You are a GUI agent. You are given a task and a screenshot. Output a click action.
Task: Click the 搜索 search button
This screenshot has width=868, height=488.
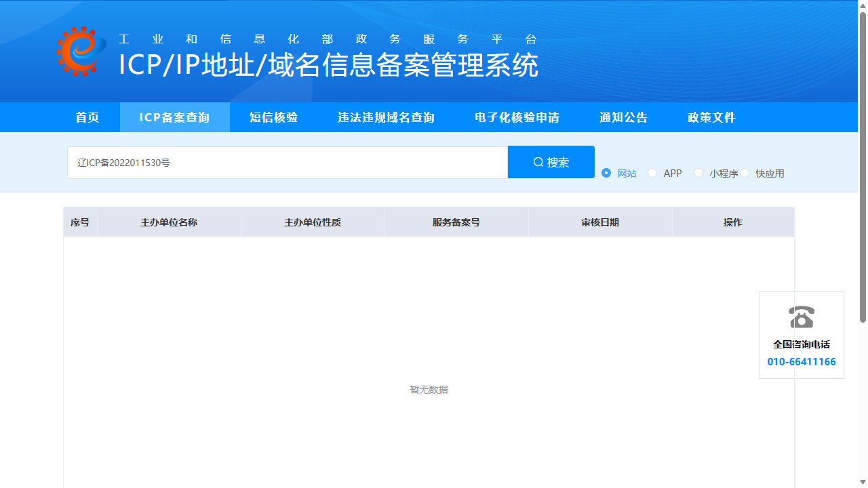(551, 162)
